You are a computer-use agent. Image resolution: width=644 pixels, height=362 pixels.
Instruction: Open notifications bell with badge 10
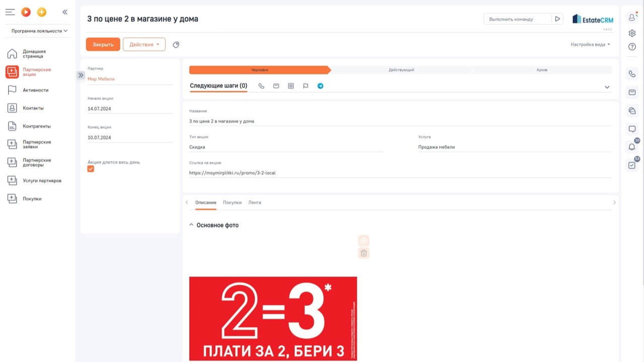pos(632,147)
